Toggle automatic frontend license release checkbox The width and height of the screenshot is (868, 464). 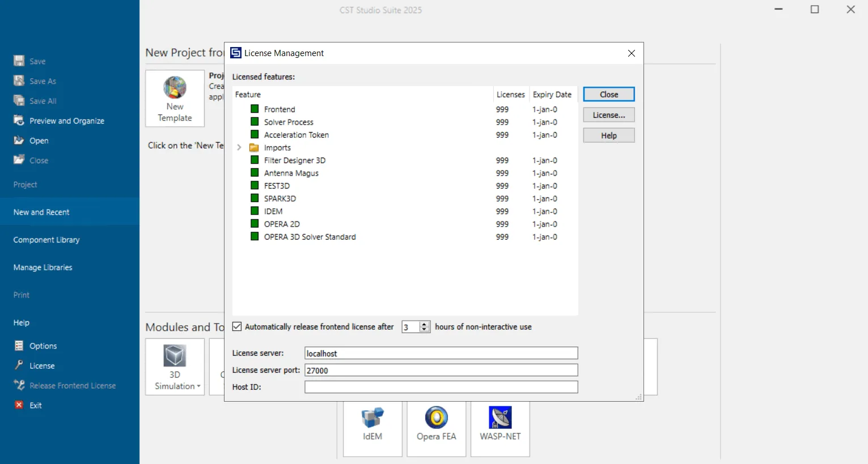(237, 326)
